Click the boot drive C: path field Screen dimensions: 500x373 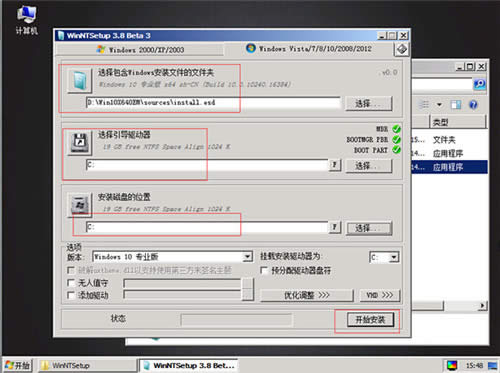tap(207, 165)
